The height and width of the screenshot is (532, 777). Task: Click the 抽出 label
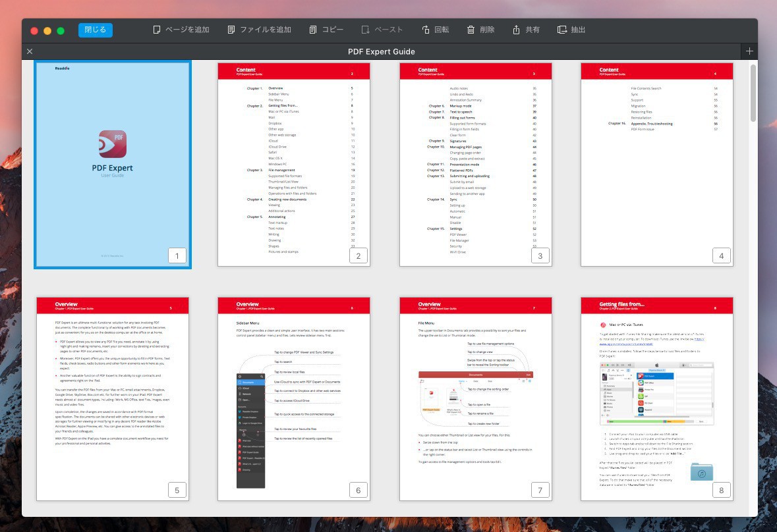click(x=578, y=30)
